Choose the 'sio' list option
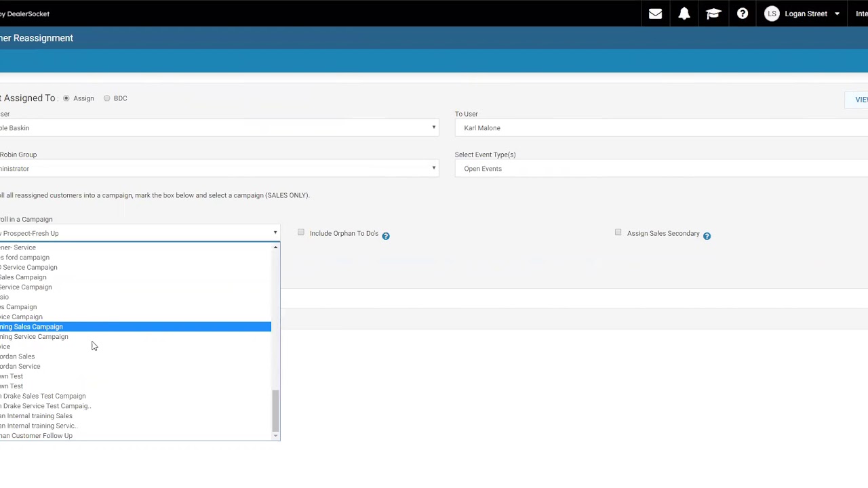This screenshot has height=488, width=868. pos(136,297)
